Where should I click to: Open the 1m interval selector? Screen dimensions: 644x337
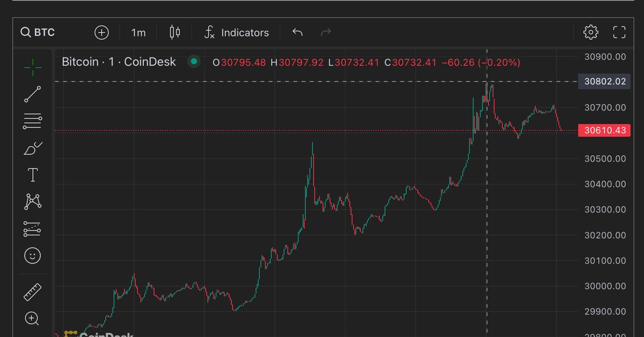coord(138,32)
